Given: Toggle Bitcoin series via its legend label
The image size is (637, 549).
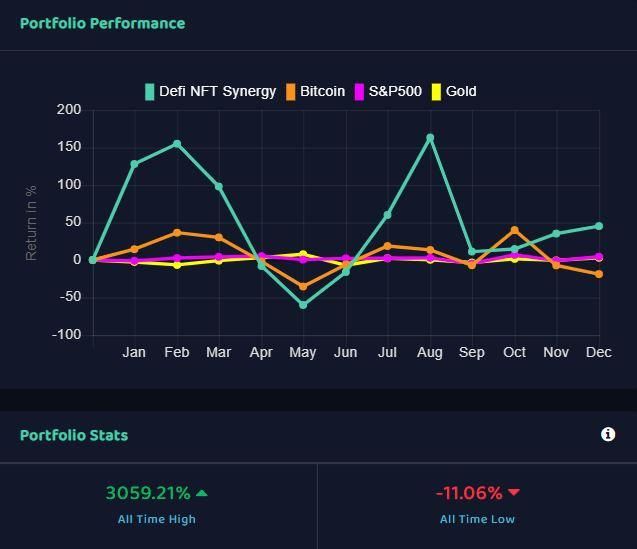Looking at the screenshot, I should [x=322, y=91].
